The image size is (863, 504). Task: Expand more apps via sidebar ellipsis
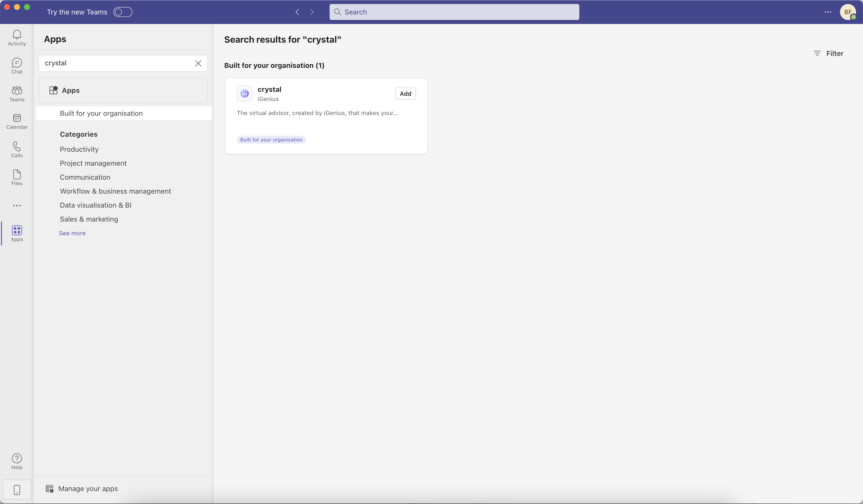17,206
